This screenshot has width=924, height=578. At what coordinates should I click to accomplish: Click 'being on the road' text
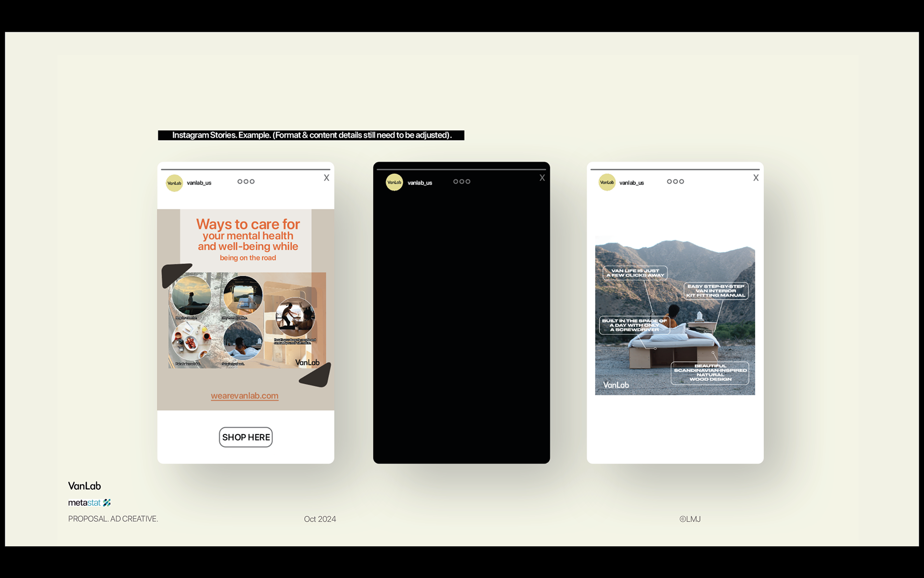248,258
